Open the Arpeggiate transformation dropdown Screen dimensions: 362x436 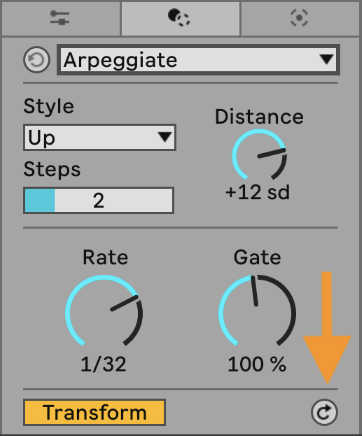click(198, 60)
